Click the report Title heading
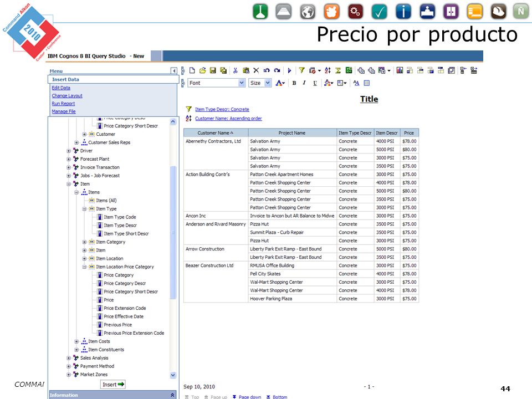Image resolution: width=532 pixels, height=399 pixels. pos(369,99)
